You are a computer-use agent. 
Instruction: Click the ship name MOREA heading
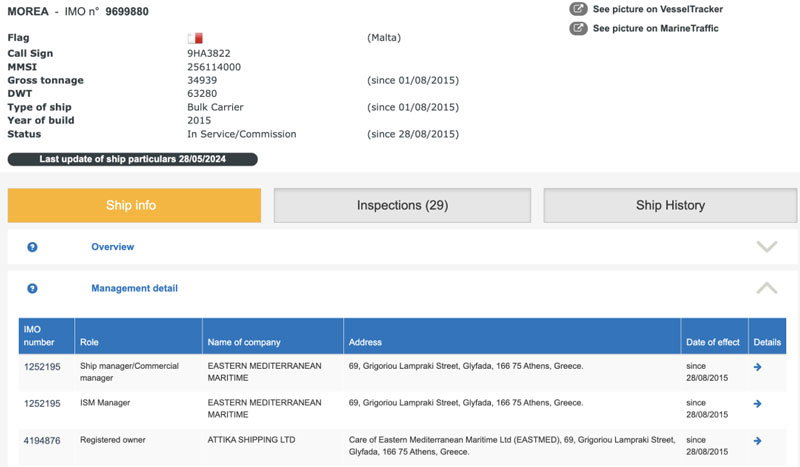tap(28, 11)
